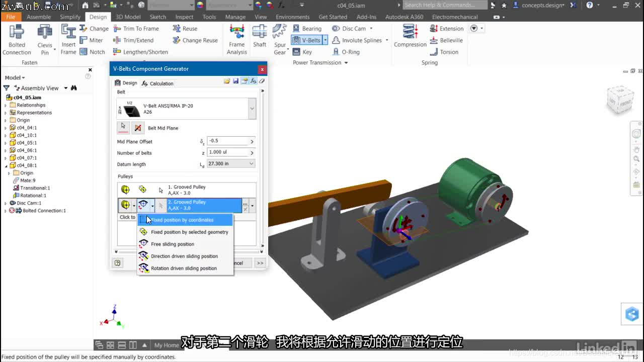Open the Inspect ribbon tab
The image size is (644, 362).
pyautogui.click(x=184, y=17)
